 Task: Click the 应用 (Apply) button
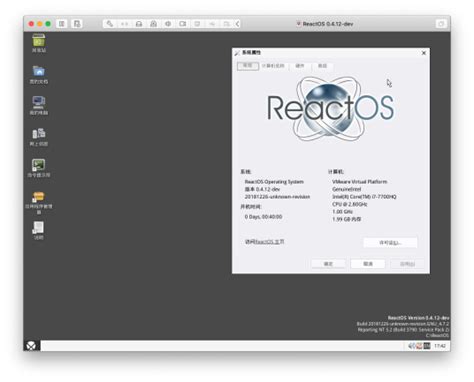[x=407, y=264]
